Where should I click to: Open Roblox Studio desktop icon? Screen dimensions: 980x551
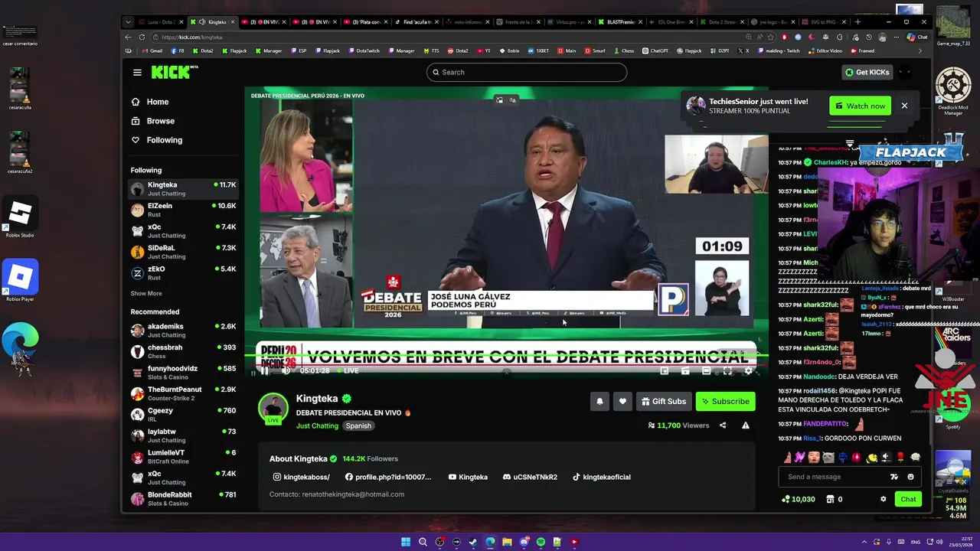[20, 217]
